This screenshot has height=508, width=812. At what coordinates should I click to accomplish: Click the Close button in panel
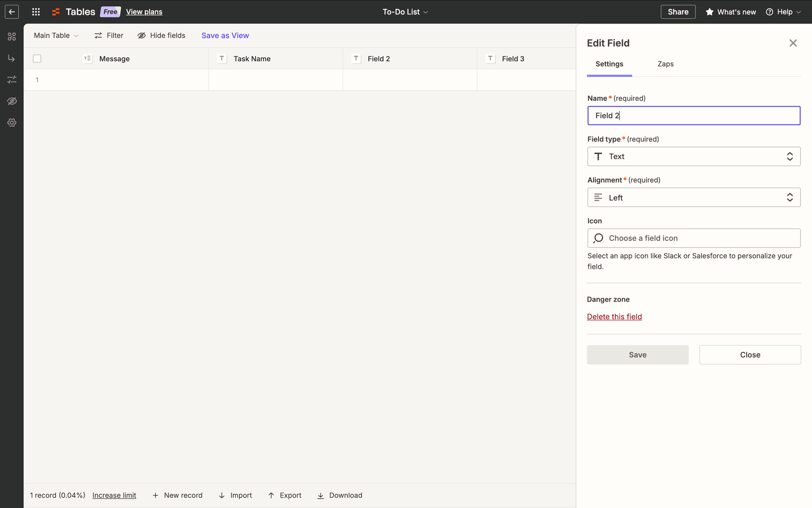coord(750,355)
